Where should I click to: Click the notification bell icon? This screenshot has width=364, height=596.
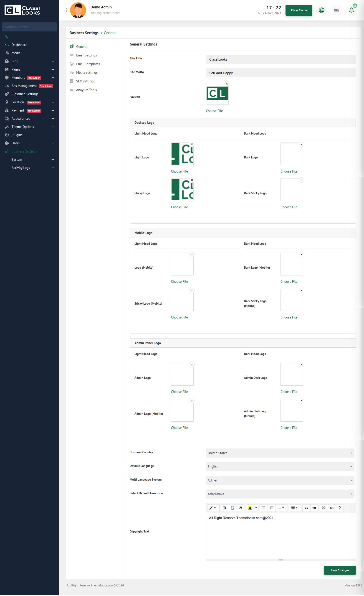[x=351, y=10]
